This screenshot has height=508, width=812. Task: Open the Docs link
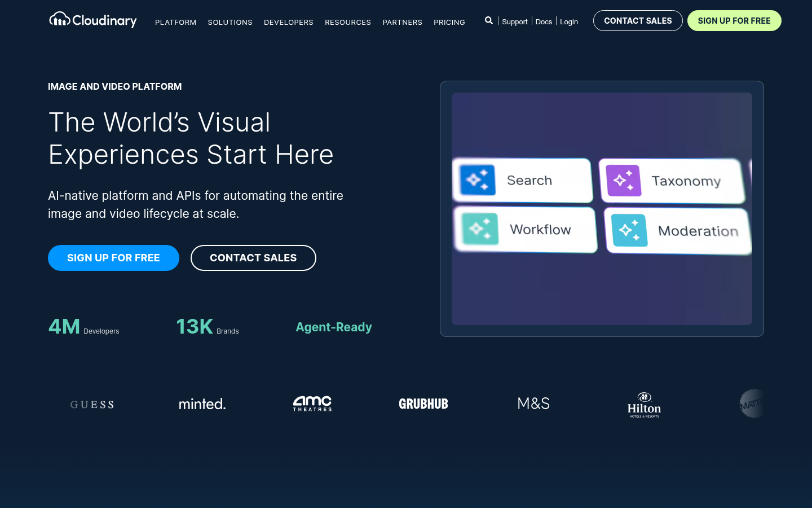point(544,21)
